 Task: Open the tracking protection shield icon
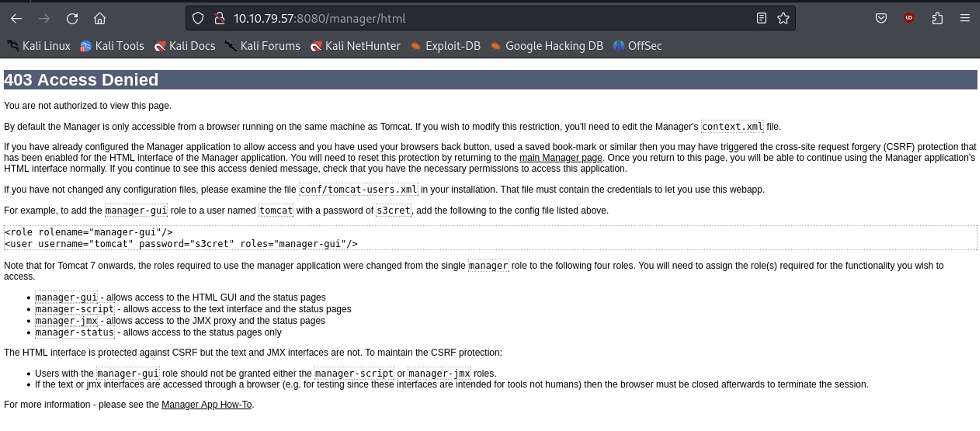coord(198,18)
